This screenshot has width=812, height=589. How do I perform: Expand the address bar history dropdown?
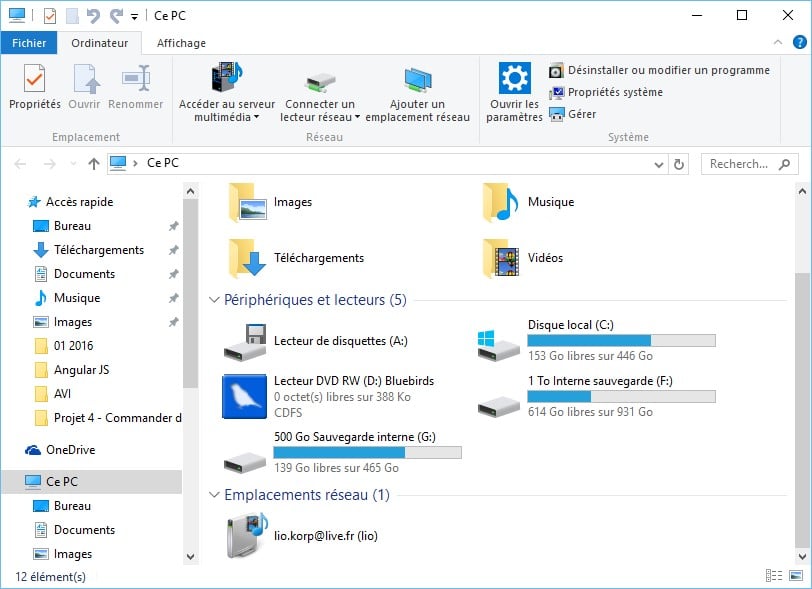click(657, 164)
